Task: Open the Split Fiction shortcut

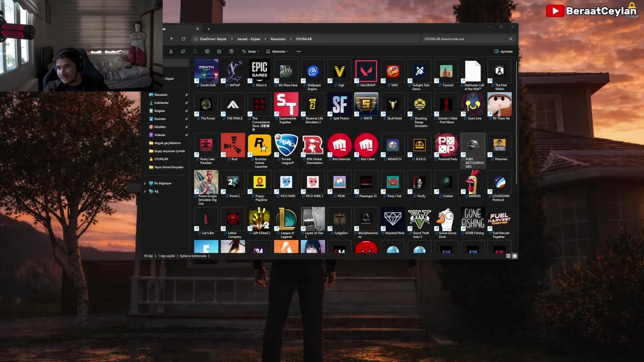Action: [x=340, y=105]
